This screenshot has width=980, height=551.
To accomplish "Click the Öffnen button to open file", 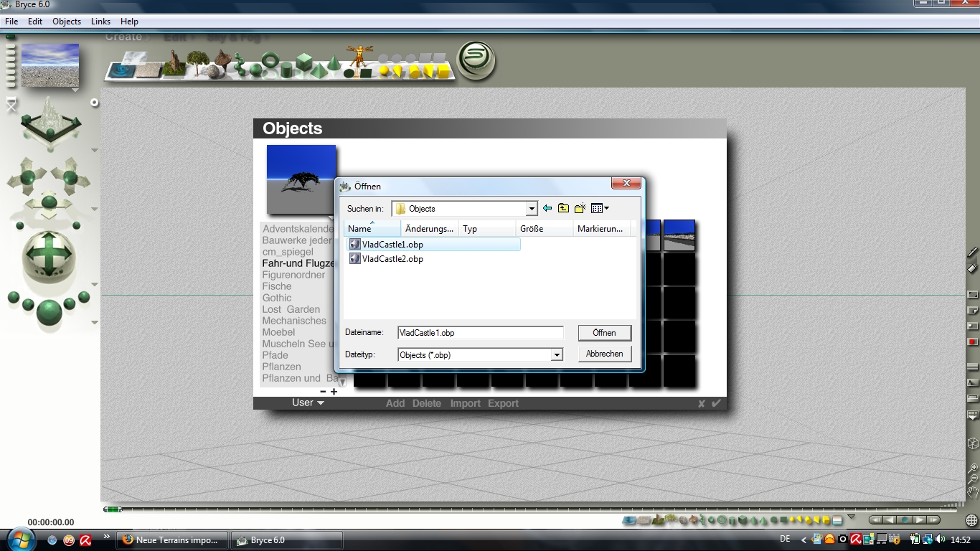I will point(605,333).
